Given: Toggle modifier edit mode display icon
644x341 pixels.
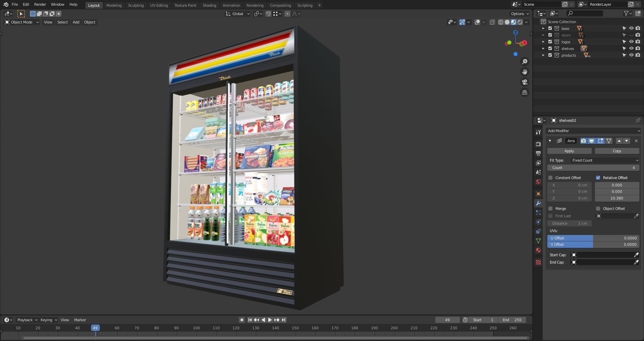Looking at the screenshot, I should [600, 141].
